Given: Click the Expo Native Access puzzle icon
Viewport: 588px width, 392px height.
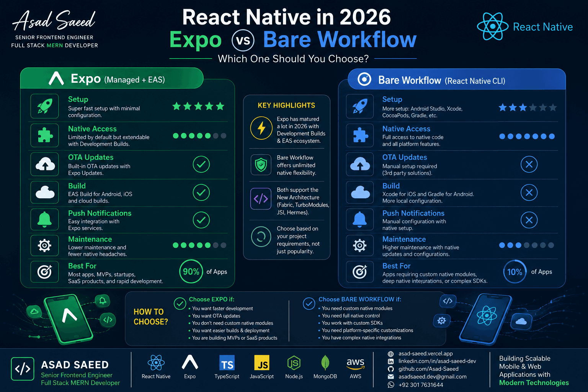Looking at the screenshot, I should coord(45,135).
